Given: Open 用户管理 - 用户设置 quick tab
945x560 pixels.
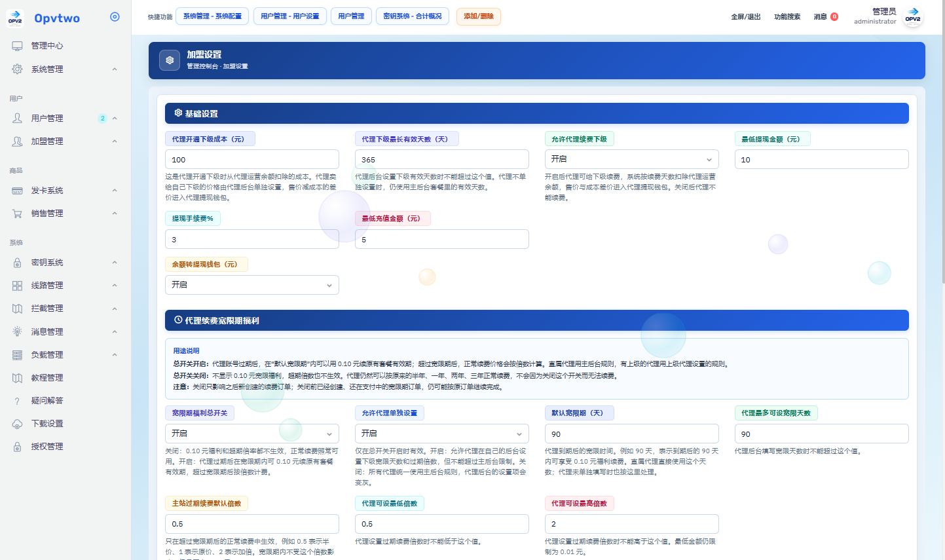Looking at the screenshot, I should coord(289,16).
